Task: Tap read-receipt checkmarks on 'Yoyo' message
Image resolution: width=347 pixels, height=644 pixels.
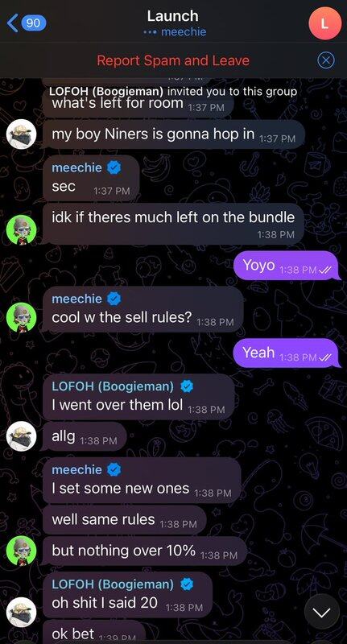Action: pyautogui.click(x=324, y=270)
